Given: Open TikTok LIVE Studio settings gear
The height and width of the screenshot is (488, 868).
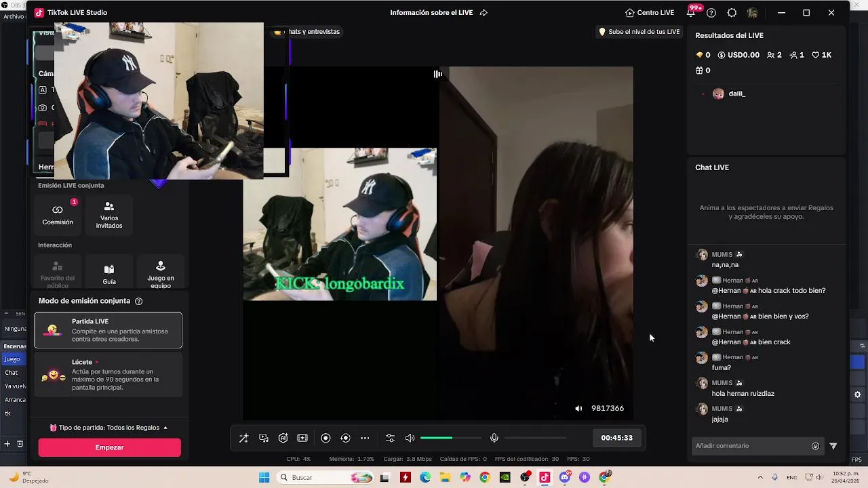Looking at the screenshot, I should (x=732, y=12).
